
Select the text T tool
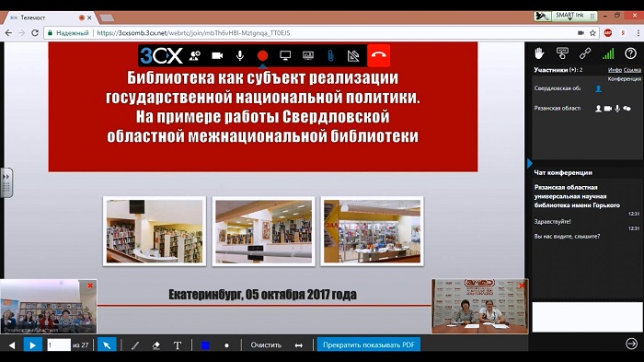click(178, 345)
